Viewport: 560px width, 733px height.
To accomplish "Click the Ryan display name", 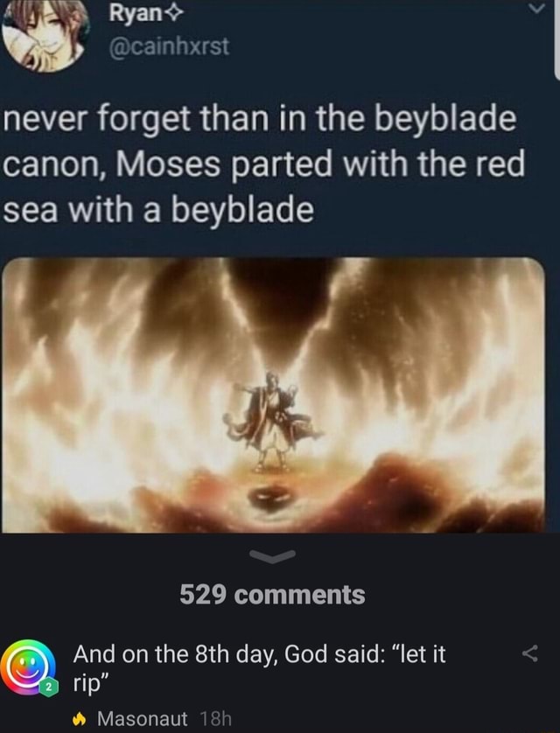I will (x=135, y=13).
